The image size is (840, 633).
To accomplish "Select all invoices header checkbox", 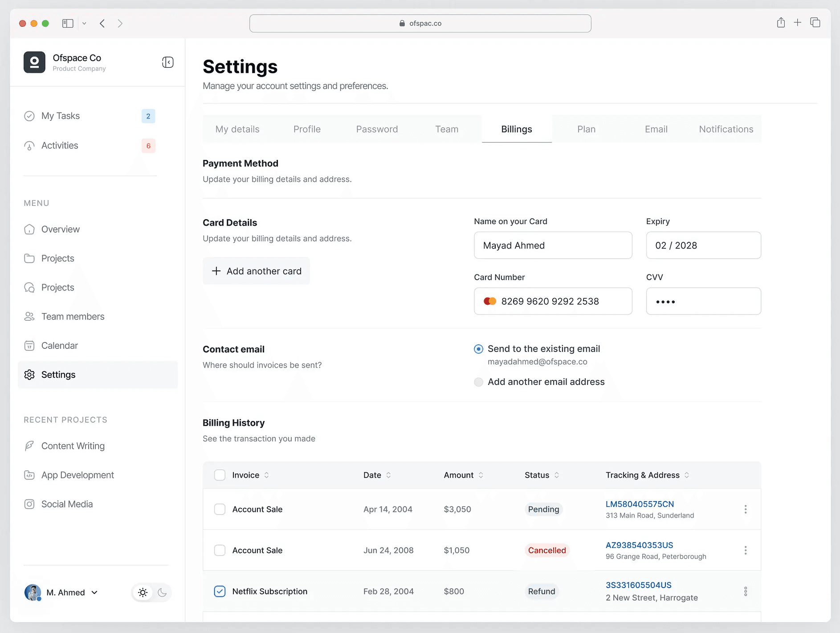I will tap(220, 475).
